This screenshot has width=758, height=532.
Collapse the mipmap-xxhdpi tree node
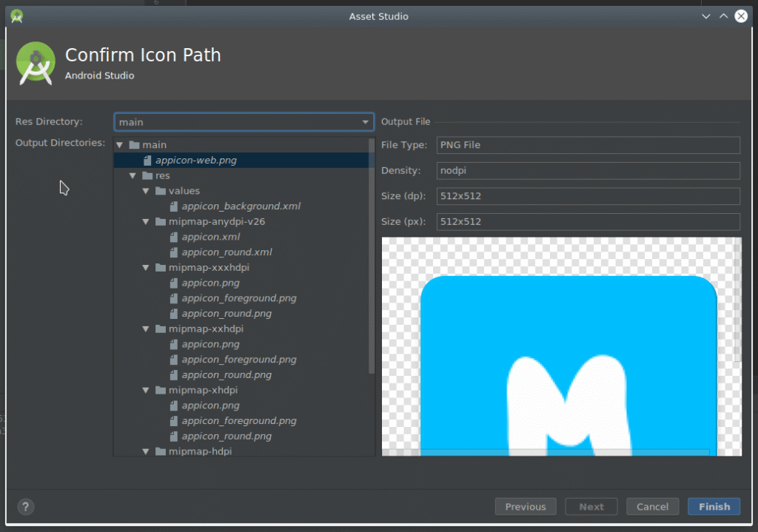[x=147, y=329]
